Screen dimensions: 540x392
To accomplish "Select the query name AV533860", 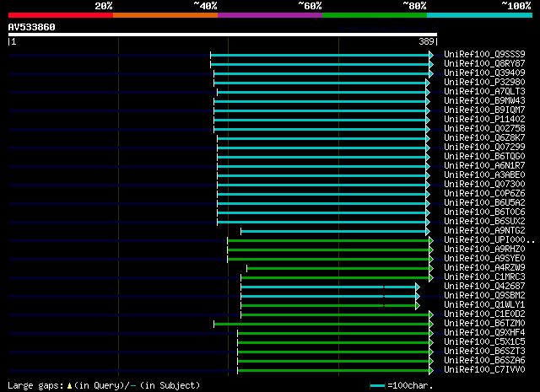I will (32, 27).
